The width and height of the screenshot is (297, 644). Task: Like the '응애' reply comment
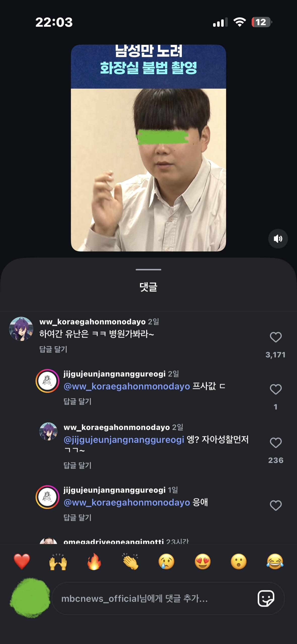(x=276, y=505)
